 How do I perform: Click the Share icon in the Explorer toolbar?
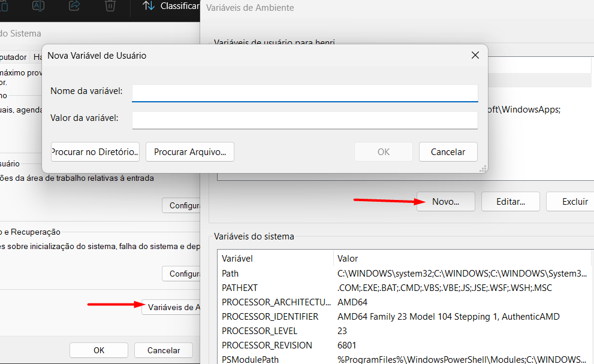pos(74,5)
